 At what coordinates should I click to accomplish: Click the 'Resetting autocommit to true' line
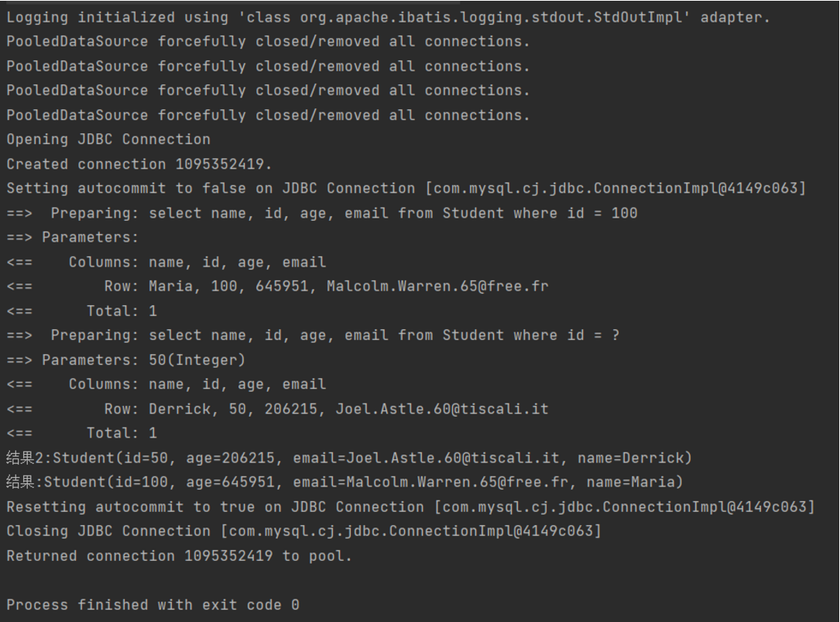[410, 507]
